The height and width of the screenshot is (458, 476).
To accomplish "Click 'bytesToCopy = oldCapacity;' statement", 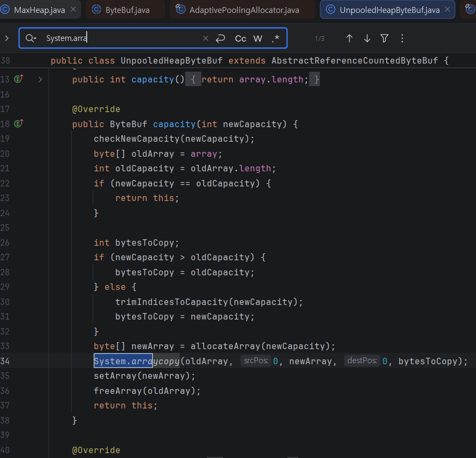I will [185, 272].
